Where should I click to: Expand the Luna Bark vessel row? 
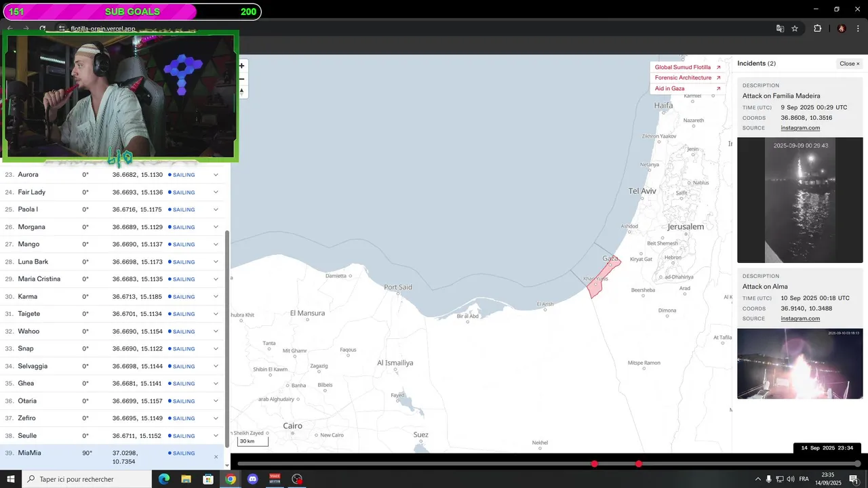pyautogui.click(x=216, y=262)
